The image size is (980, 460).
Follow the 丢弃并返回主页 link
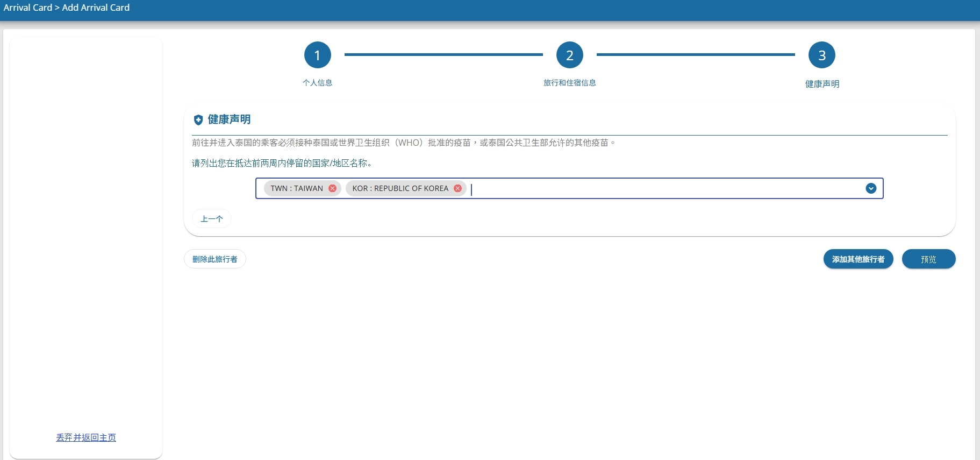pyautogui.click(x=86, y=437)
